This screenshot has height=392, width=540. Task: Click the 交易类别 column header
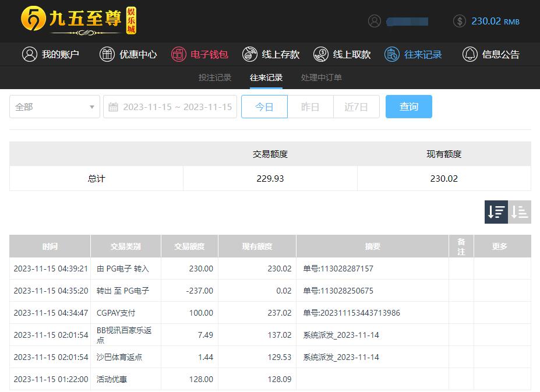click(126, 246)
